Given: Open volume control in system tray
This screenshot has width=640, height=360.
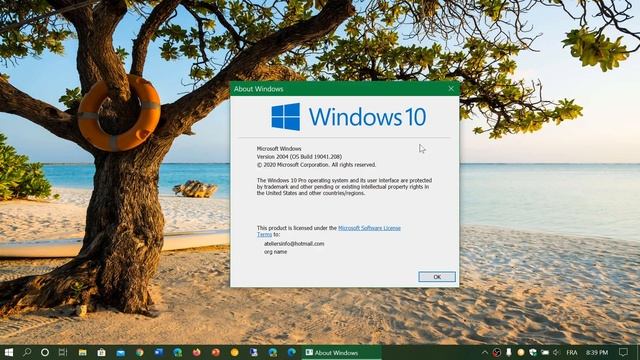Looking at the screenshot, I should [557, 352].
